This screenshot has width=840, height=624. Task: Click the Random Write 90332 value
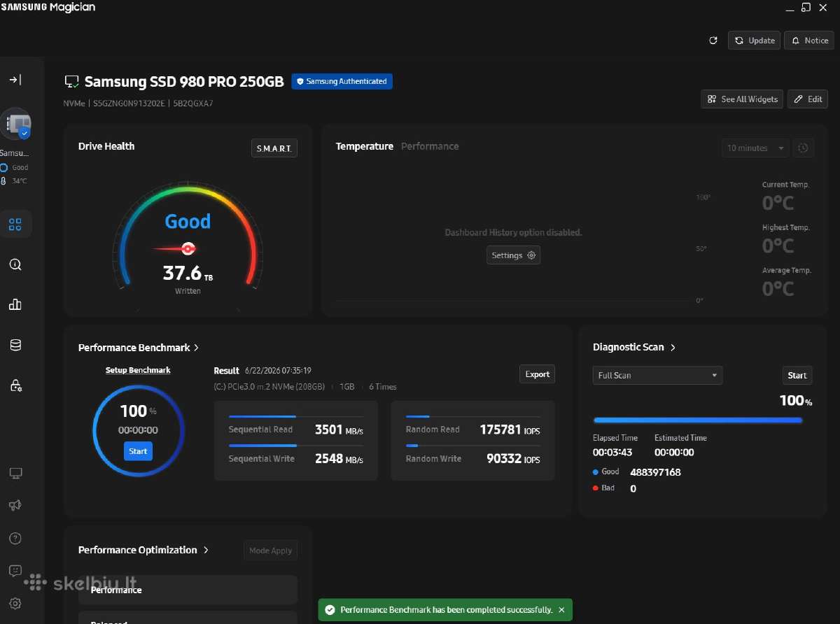(x=513, y=459)
